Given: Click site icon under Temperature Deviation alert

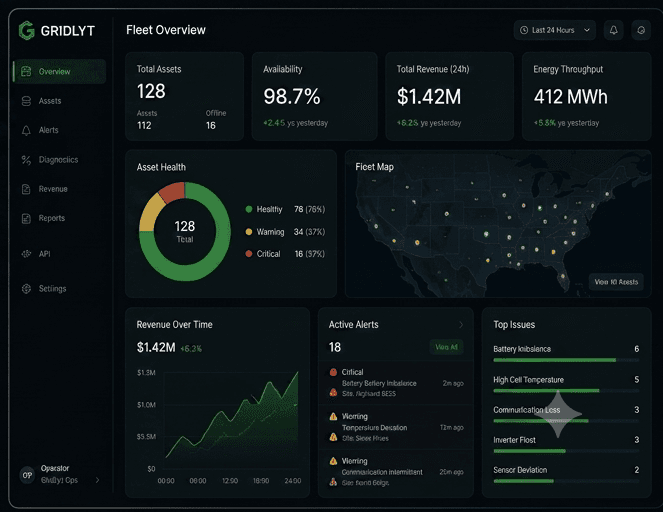Looking at the screenshot, I should pyautogui.click(x=333, y=438).
